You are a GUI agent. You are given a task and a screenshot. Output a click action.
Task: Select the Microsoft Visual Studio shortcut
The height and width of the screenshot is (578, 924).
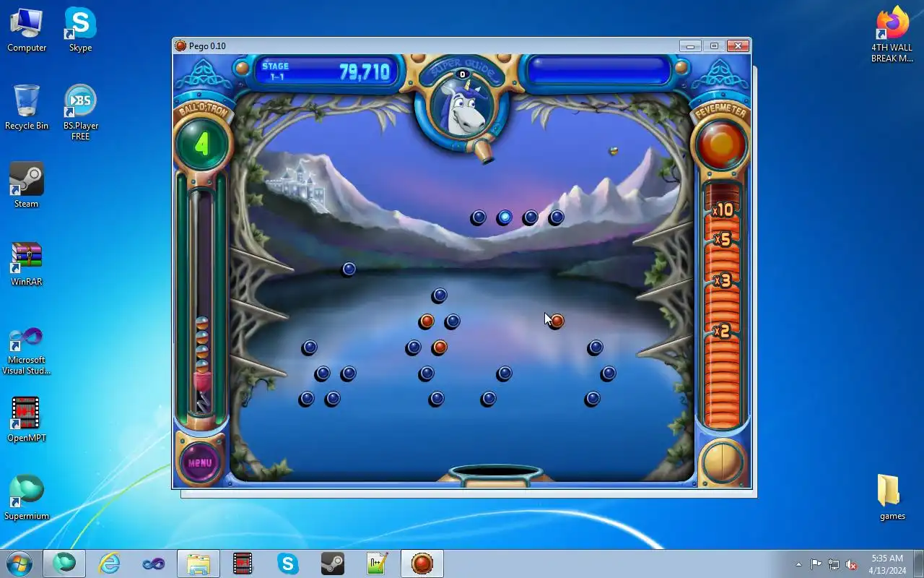[x=27, y=350]
